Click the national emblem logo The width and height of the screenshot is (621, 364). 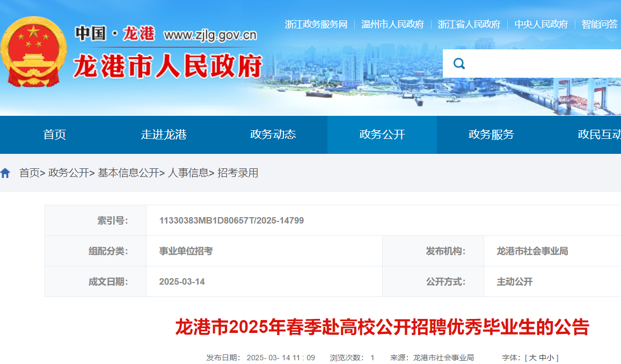[34, 52]
